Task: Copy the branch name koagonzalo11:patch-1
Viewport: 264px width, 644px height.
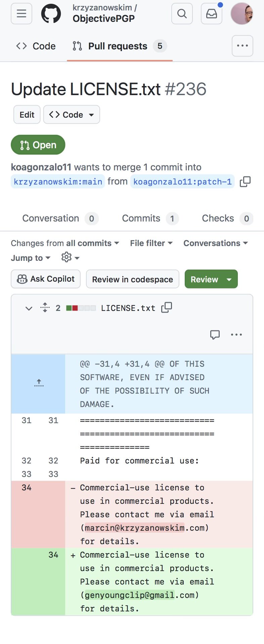Action: 245,182
